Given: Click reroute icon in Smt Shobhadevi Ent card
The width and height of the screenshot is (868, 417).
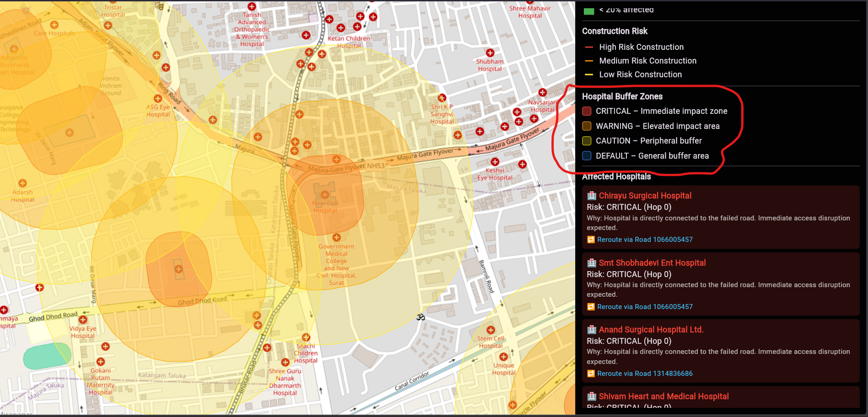Looking at the screenshot, I should click(x=591, y=307).
